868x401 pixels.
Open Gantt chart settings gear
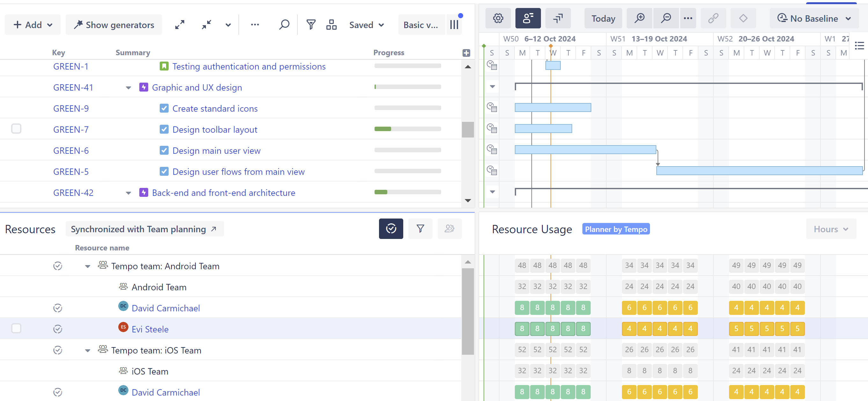pyautogui.click(x=498, y=18)
